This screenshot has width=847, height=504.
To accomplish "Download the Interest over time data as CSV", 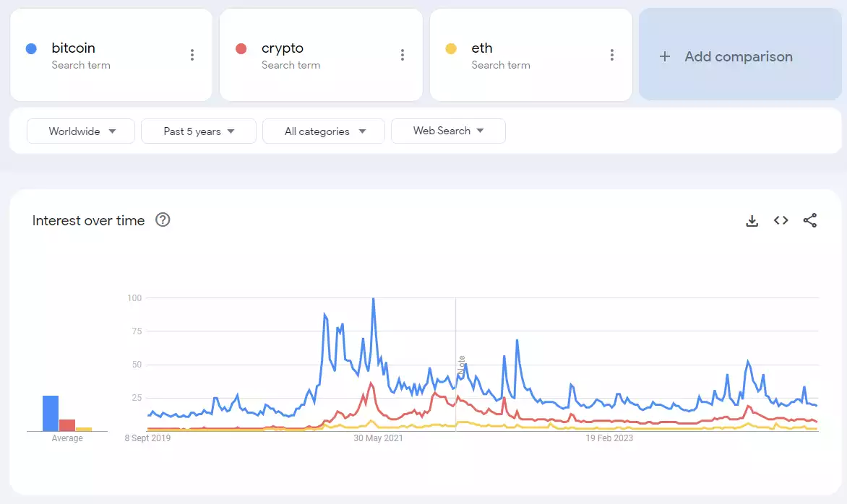I will [752, 220].
